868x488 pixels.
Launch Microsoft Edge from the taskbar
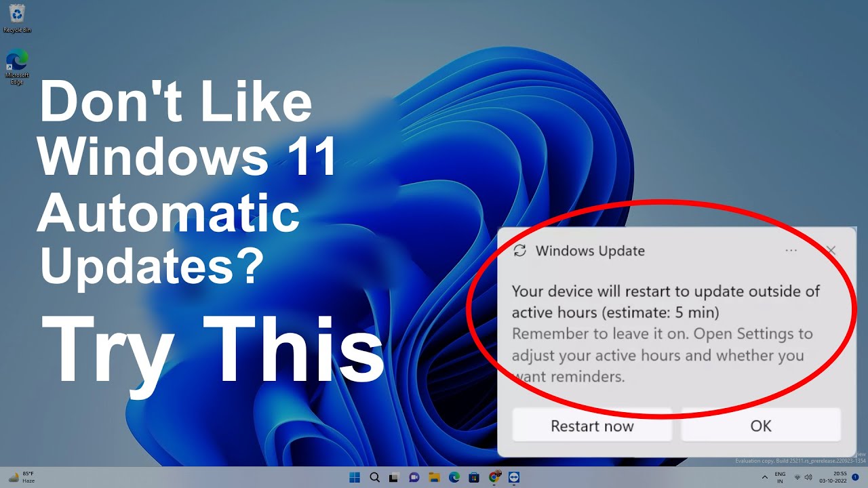tap(454, 477)
